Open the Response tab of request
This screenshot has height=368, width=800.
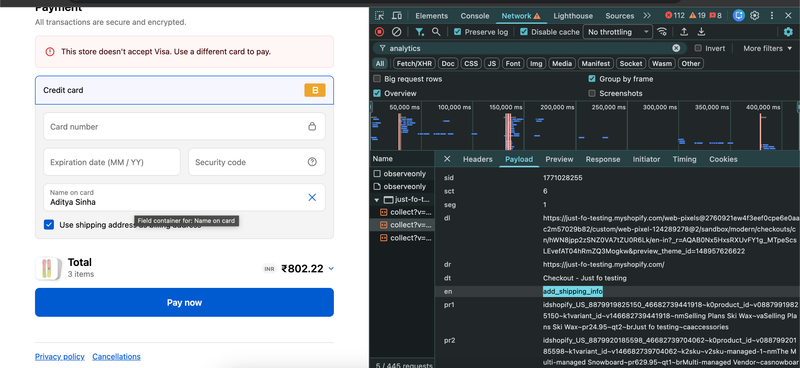pyautogui.click(x=603, y=159)
